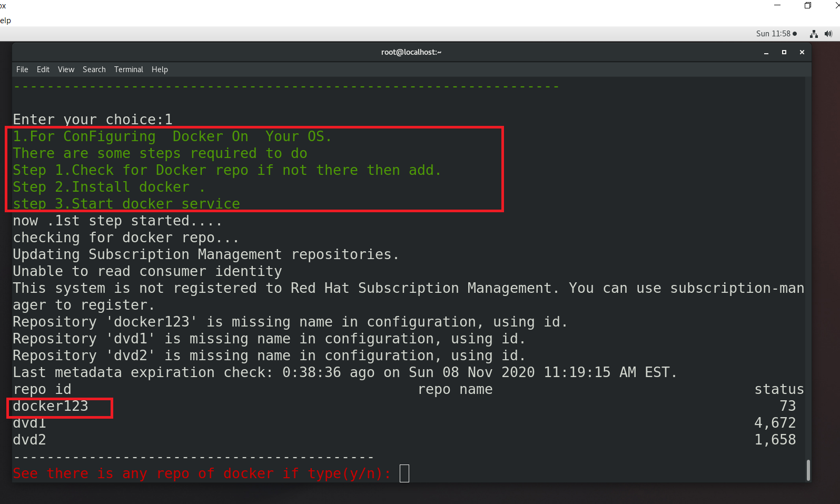Image resolution: width=840 pixels, height=504 pixels.
Task: Click 'Repository 'dvd1' is missing name' line
Action: (269, 339)
